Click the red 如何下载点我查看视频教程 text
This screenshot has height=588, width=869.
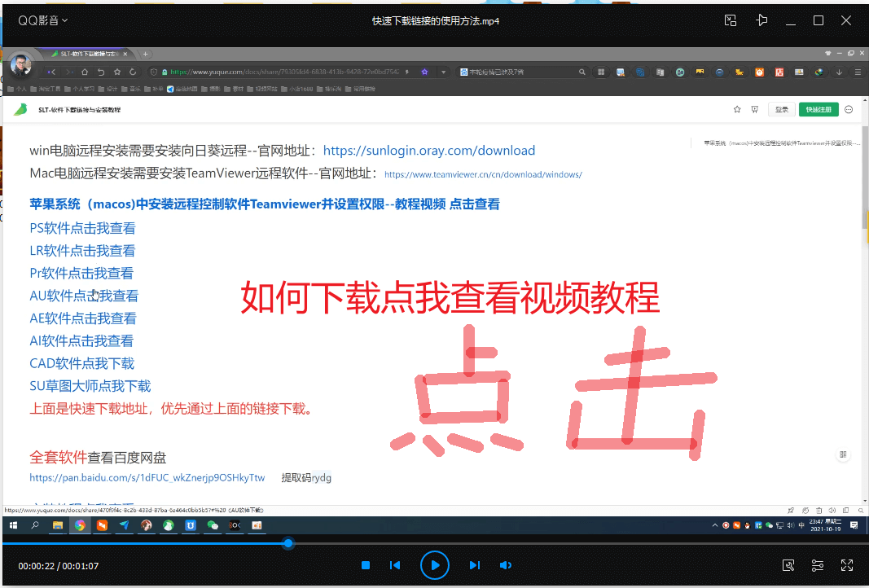click(x=450, y=298)
